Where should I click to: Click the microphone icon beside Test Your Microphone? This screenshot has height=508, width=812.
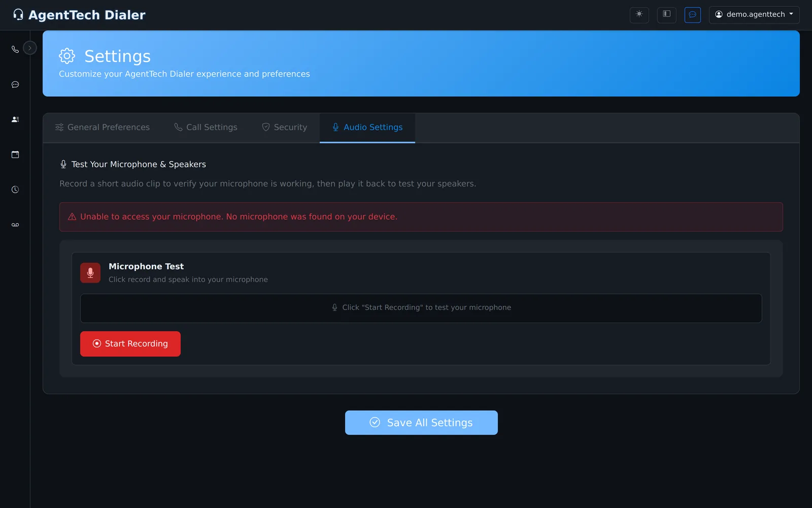pyautogui.click(x=63, y=164)
